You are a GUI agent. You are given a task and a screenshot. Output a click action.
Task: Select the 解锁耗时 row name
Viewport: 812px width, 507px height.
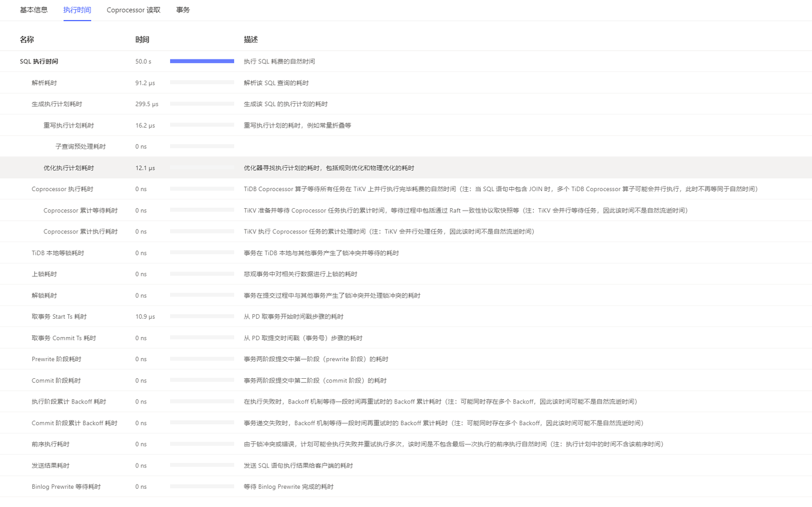(44, 295)
